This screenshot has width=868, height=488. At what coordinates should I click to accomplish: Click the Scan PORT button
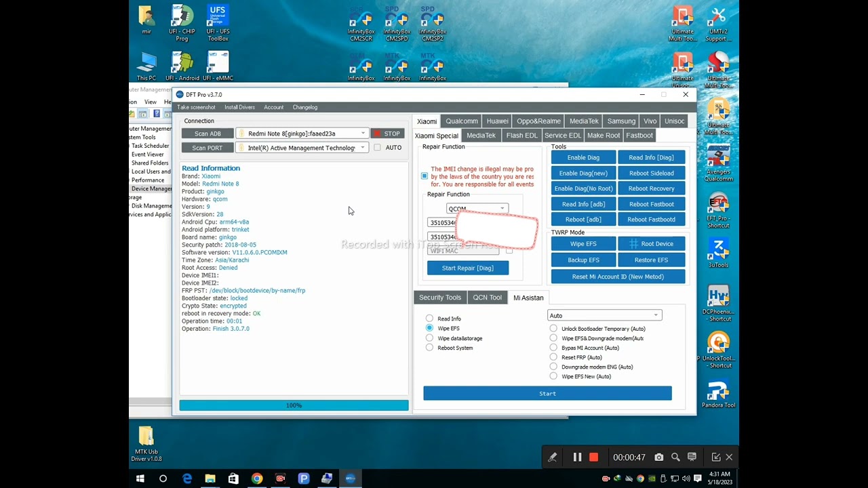click(x=208, y=148)
